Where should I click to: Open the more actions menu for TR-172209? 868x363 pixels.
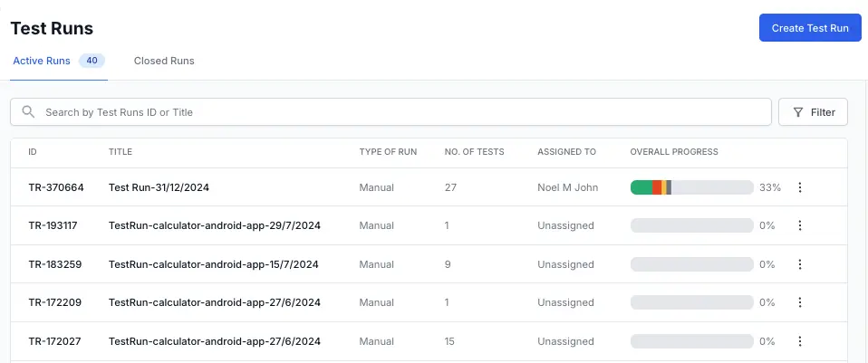pos(799,302)
